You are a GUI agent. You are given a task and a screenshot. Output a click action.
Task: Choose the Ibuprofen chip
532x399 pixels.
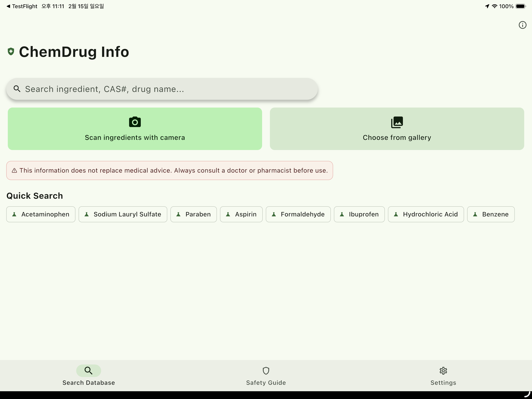359,214
